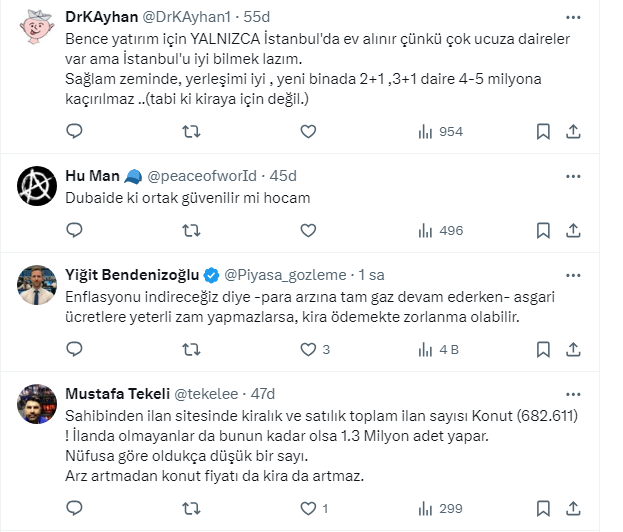Open Hu Man's avatar thumbnail
The image size is (623, 532).
coord(37,185)
